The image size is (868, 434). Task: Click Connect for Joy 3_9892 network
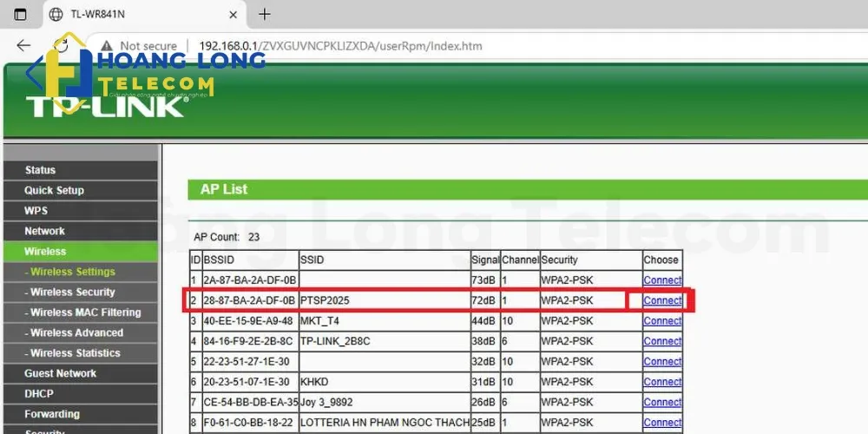662,402
